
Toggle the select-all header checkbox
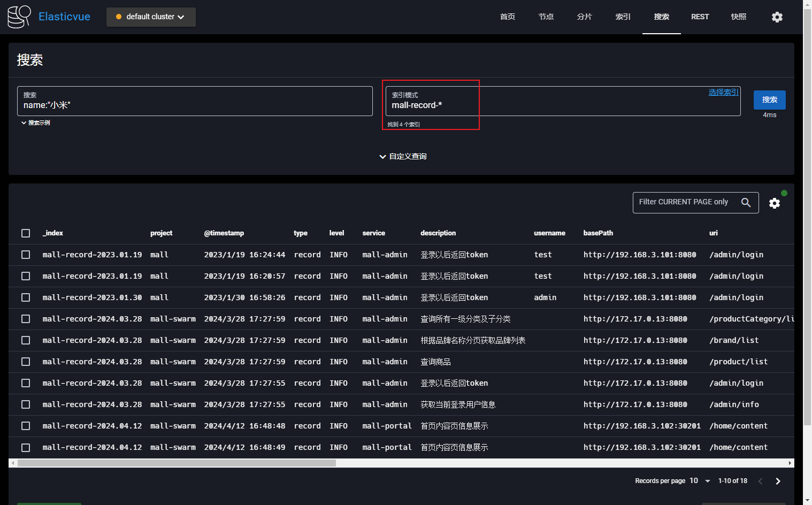[x=26, y=233]
